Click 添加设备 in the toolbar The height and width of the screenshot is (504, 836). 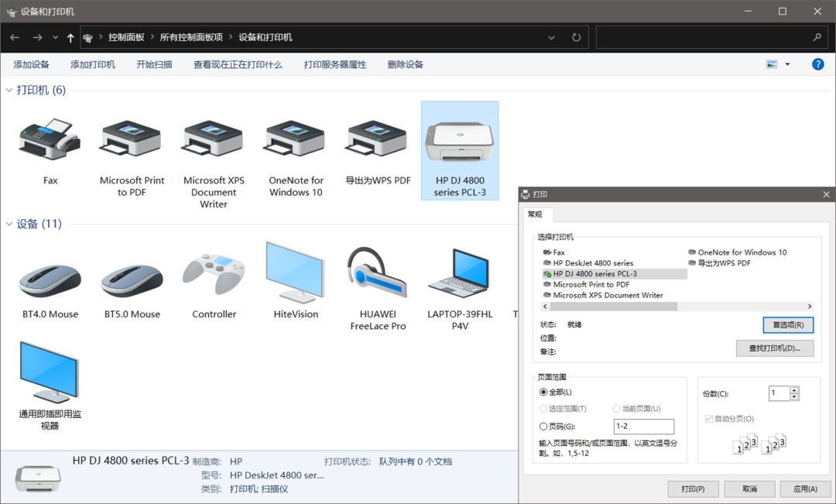click(x=32, y=64)
